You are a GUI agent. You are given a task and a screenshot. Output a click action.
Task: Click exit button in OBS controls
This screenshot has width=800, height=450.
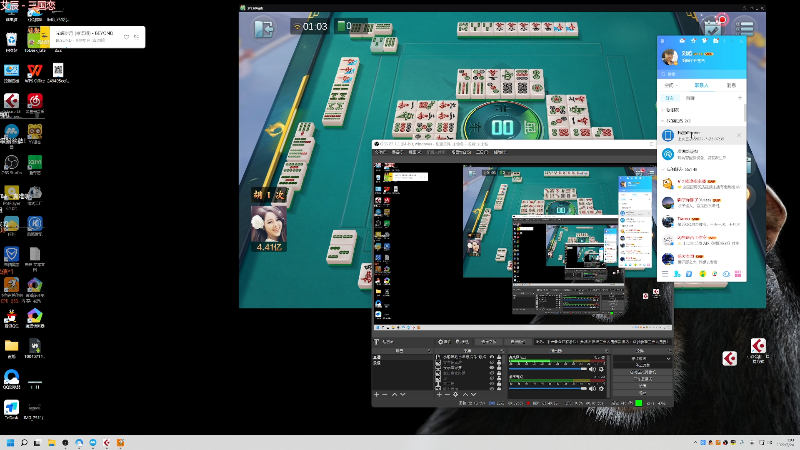(x=642, y=393)
